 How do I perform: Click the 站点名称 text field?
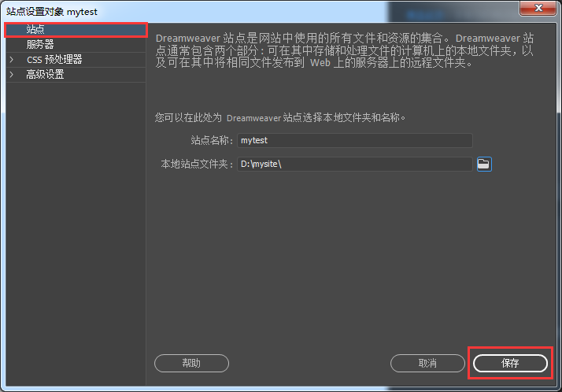(x=355, y=140)
